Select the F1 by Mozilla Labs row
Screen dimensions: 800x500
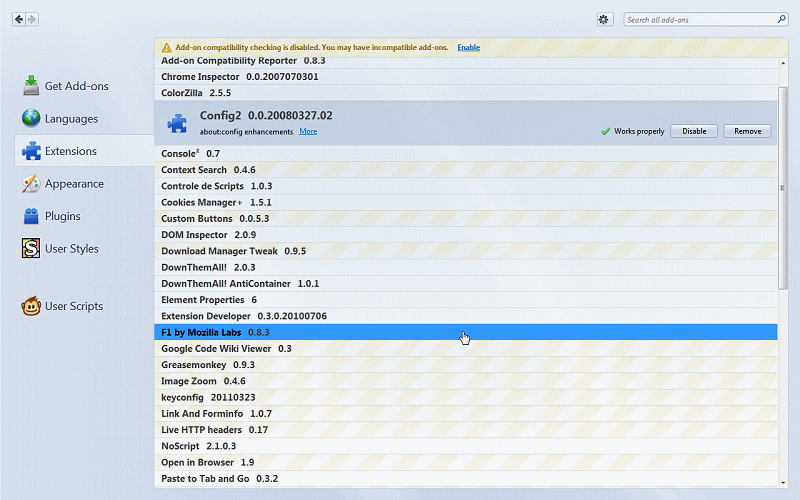click(x=466, y=332)
